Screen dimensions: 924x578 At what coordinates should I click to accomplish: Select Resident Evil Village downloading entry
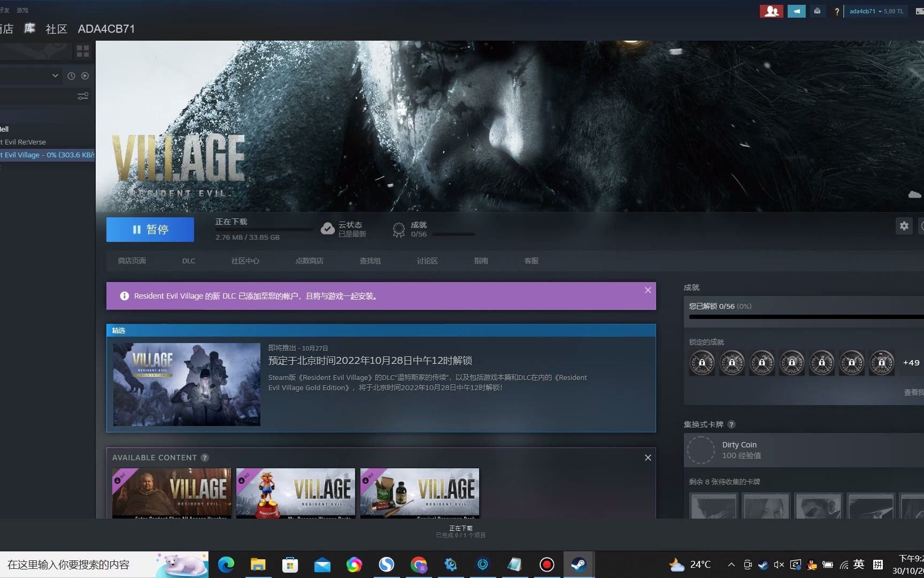(47, 155)
